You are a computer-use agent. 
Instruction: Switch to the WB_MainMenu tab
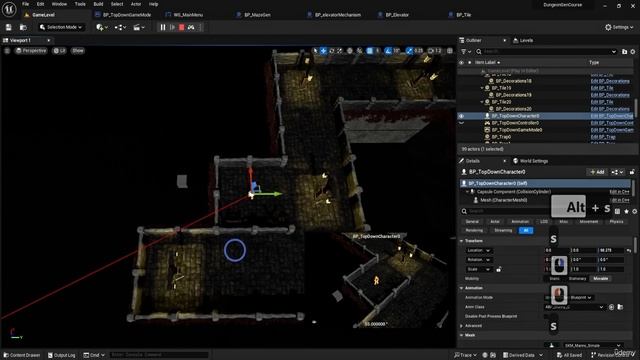pyautogui.click(x=188, y=15)
